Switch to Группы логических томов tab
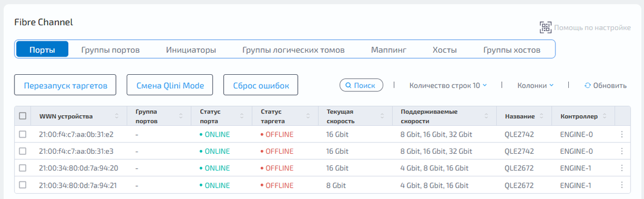The width and height of the screenshot is (644, 199). pyautogui.click(x=294, y=50)
